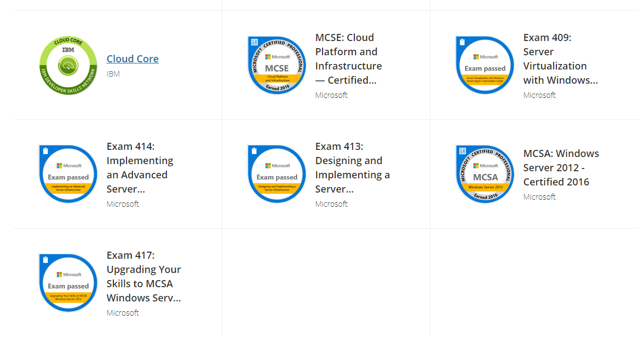This screenshot has height=343, width=644.
Task: Open Exam 409: Server Virtualization title
Action: point(560,59)
